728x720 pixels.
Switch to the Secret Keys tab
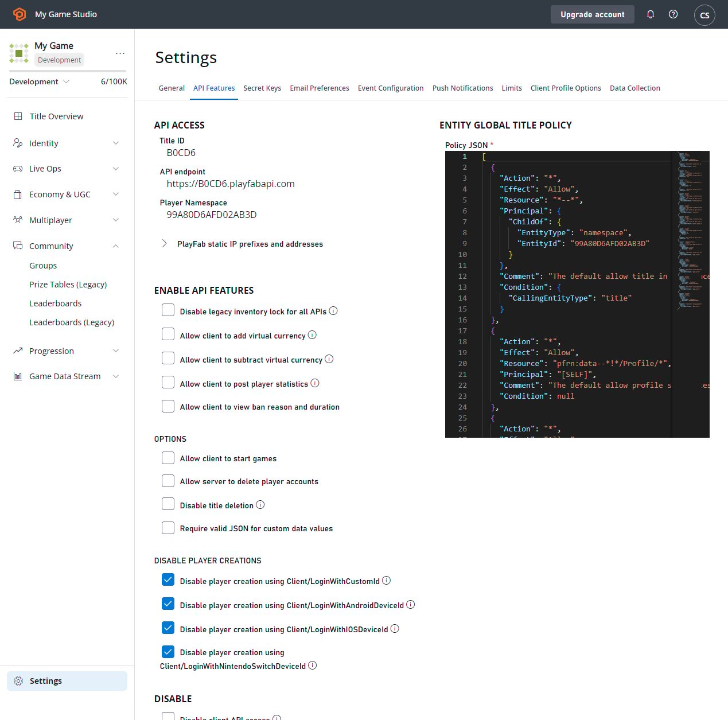click(262, 88)
